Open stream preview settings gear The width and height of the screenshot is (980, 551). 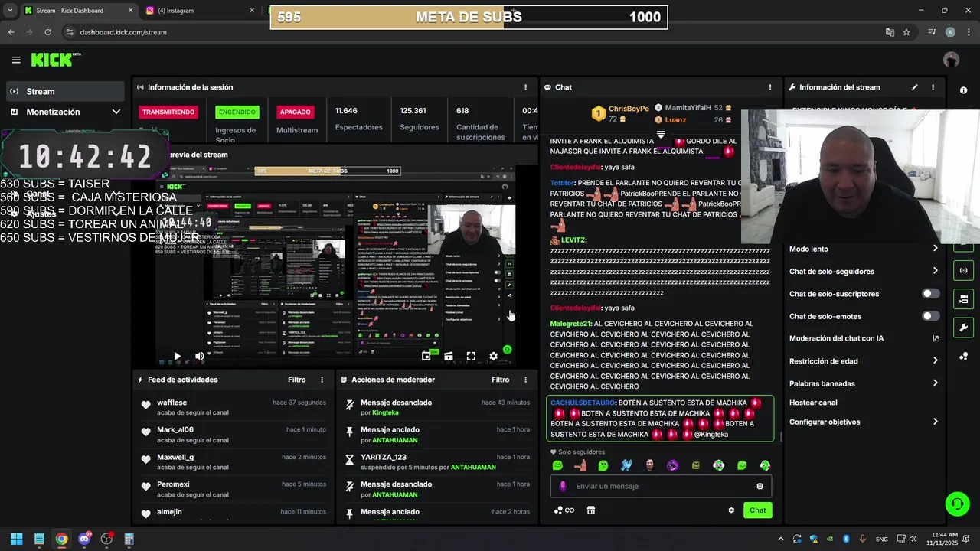(493, 356)
